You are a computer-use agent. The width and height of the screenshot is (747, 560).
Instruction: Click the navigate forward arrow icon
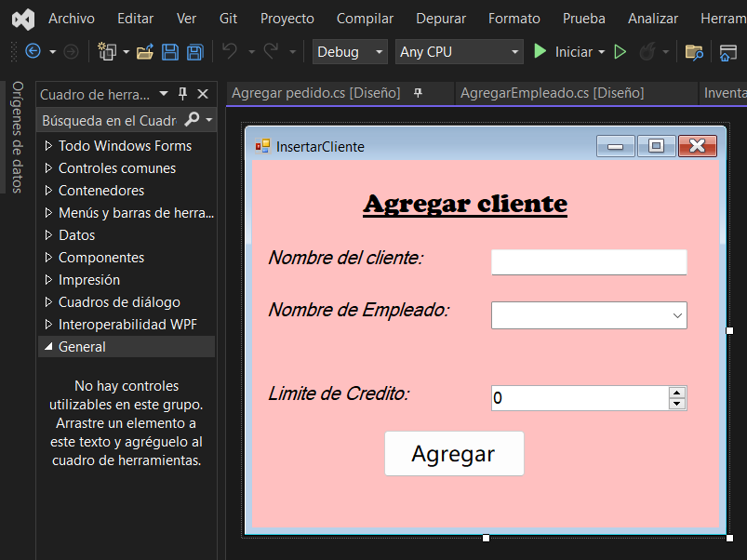coord(71,51)
